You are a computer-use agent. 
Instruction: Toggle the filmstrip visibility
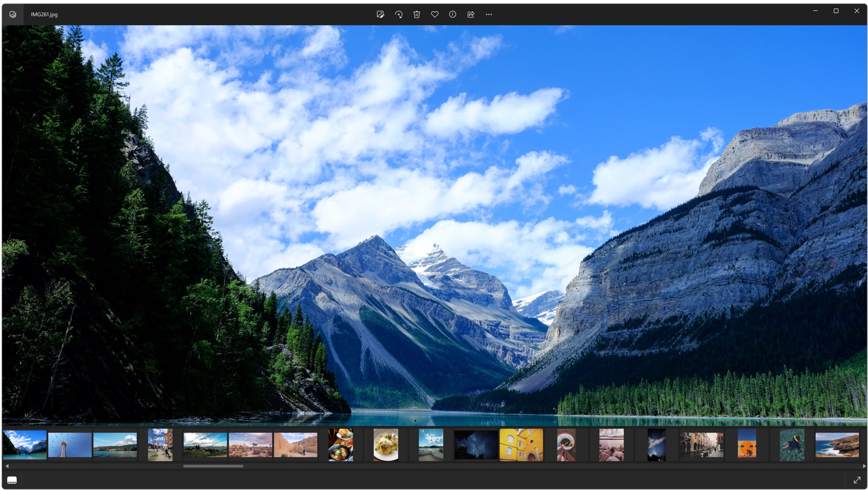click(12, 480)
